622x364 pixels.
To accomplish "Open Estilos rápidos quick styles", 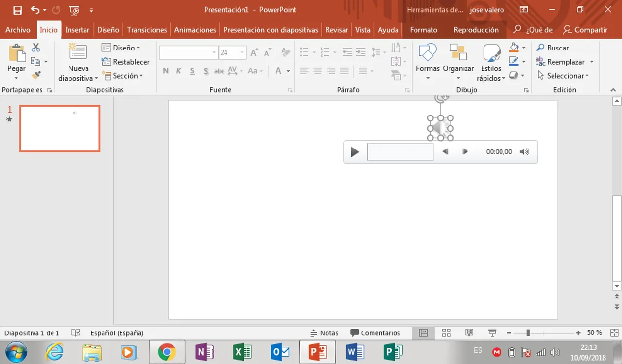I will (491, 63).
